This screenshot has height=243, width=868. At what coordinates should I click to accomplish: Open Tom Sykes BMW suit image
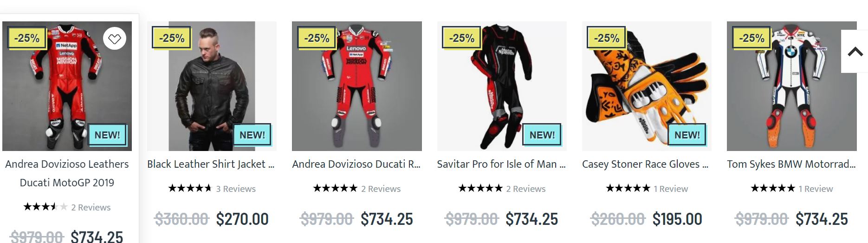(x=792, y=86)
